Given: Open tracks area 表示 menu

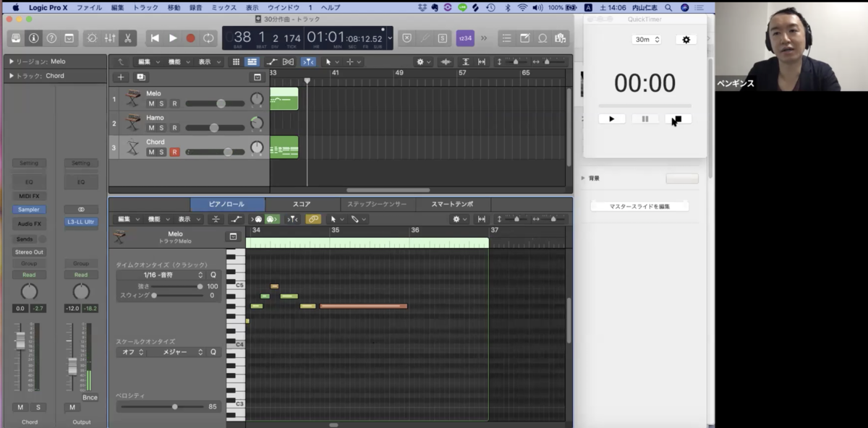Looking at the screenshot, I should pos(209,61).
